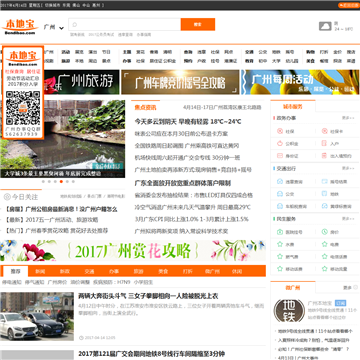360x360 pixels.
Task: Click the 今日关注 section icon
Action: 7,197
